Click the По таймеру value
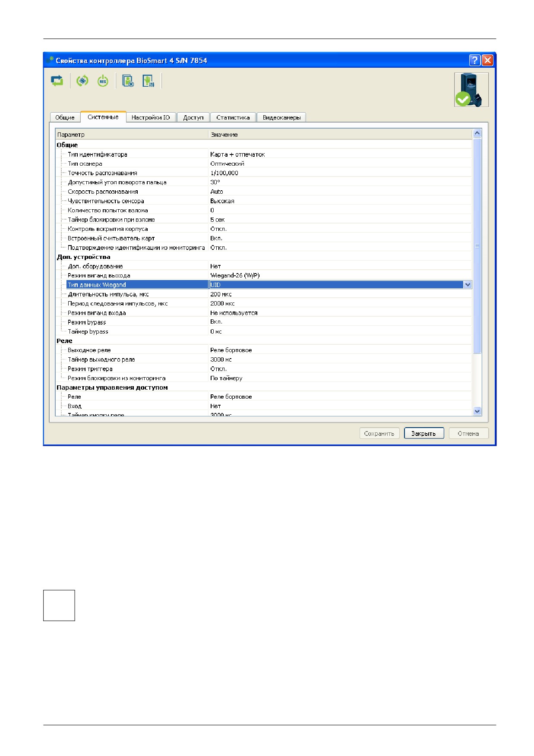Image resolution: width=534 pixels, height=756 pixels. pos(226,378)
